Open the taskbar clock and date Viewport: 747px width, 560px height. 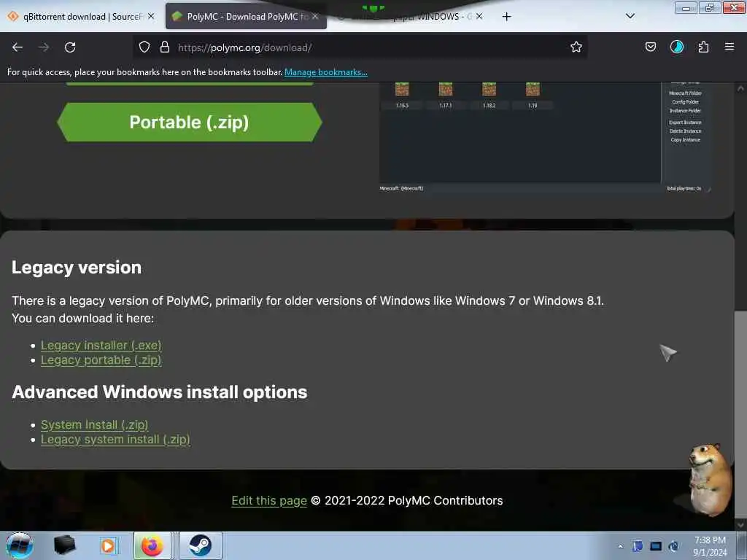710,546
